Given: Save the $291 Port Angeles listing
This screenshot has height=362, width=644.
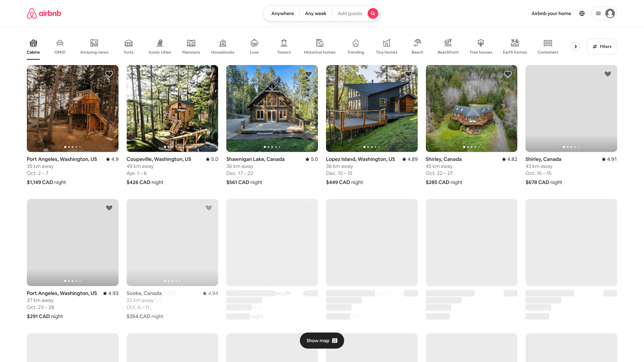Looking at the screenshot, I should 109,208.
